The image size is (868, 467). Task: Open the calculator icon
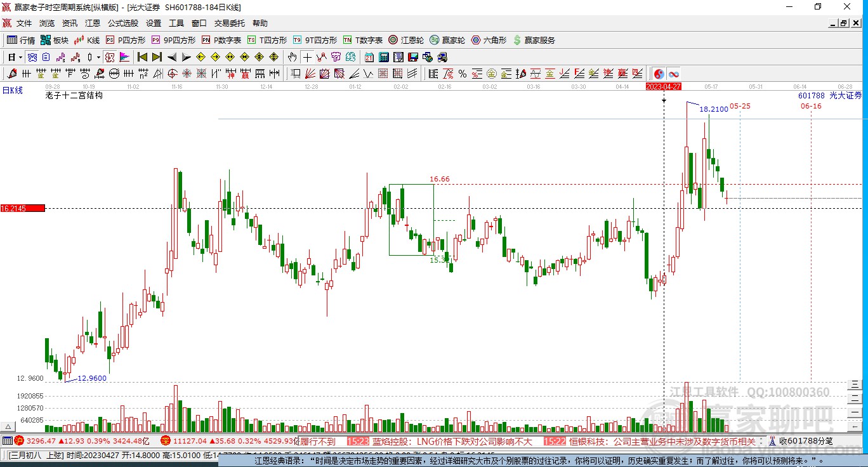(384, 57)
